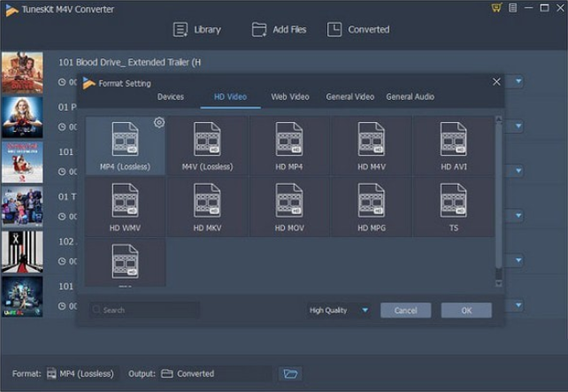The height and width of the screenshot is (392, 568).
Task: Select the HD M4V format
Action: (372, 146)
